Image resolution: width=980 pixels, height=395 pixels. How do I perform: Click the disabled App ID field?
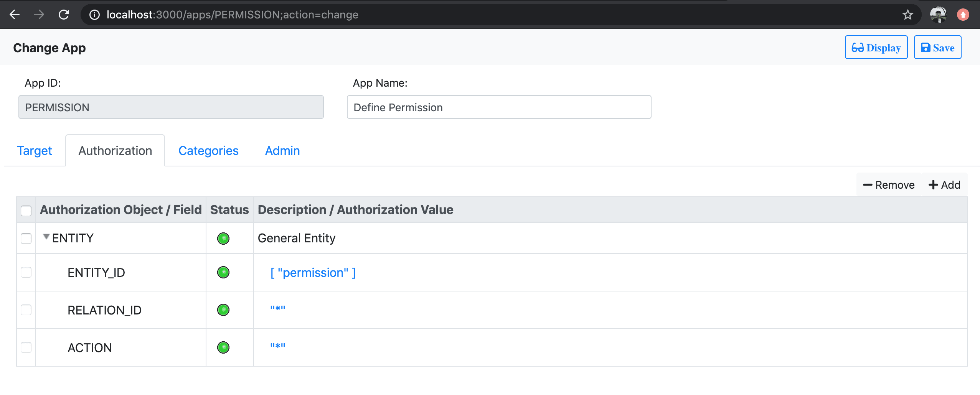[171, 107]
